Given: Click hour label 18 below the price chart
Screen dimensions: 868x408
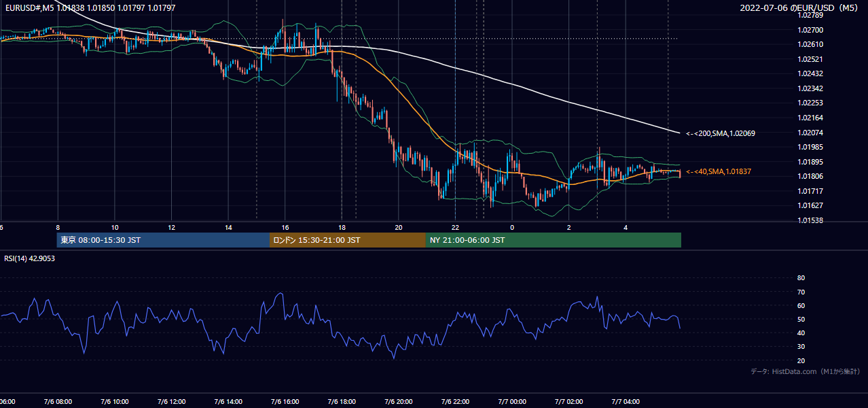Looking at the screenshot, I should [x=342, y=227].
